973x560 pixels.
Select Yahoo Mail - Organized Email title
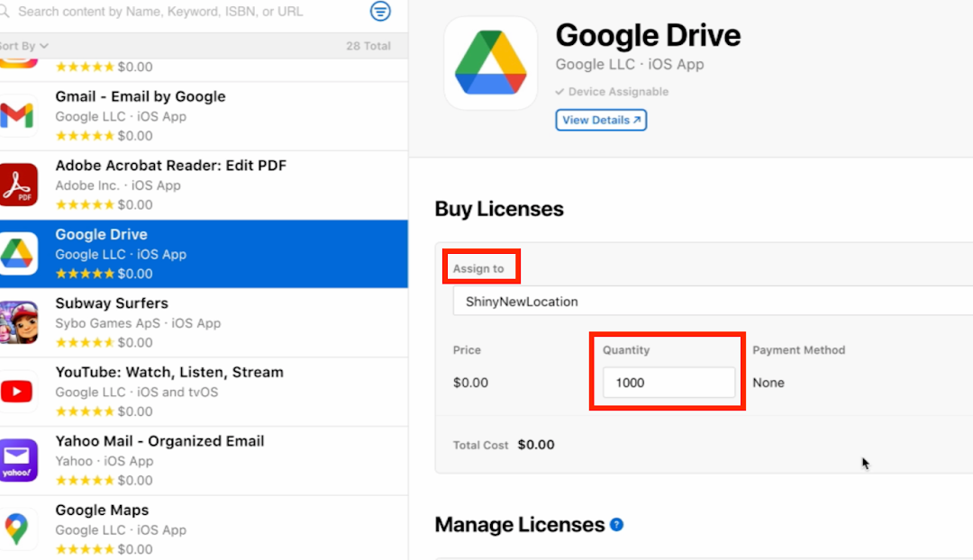[x=159, y=441]
